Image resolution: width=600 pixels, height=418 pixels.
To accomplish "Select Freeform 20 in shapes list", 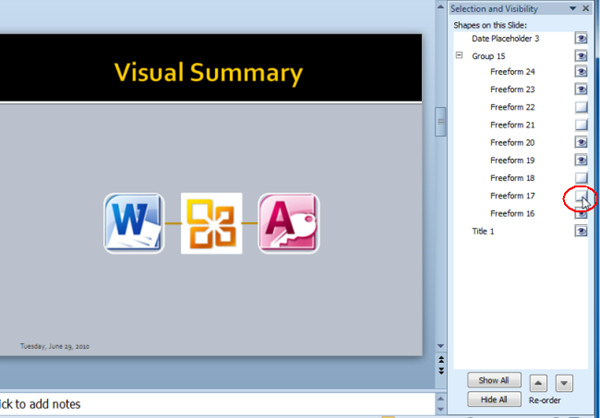I will (x=512, y=142).
